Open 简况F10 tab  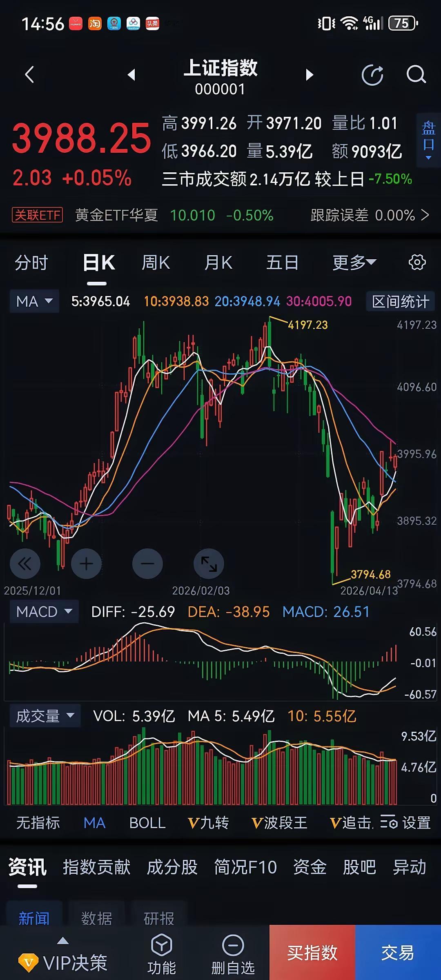coord(245,867)
